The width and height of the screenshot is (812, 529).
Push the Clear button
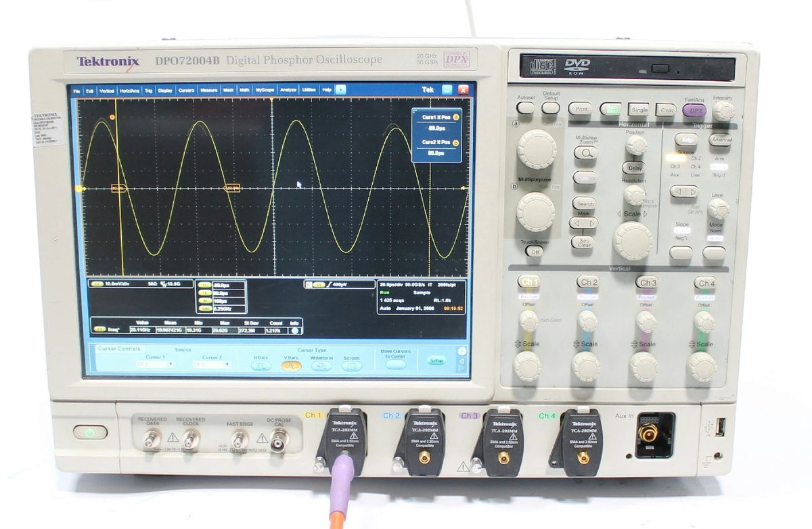click(667, 109)
